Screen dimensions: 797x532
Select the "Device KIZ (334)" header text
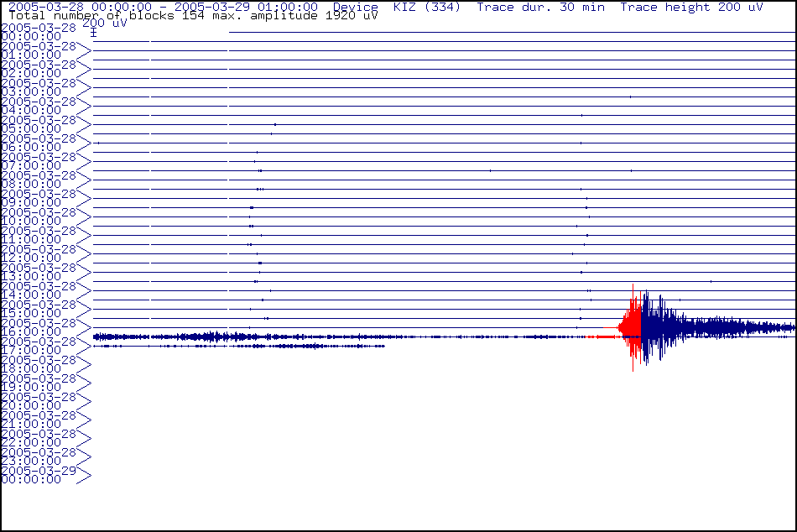tap(397, 7)
